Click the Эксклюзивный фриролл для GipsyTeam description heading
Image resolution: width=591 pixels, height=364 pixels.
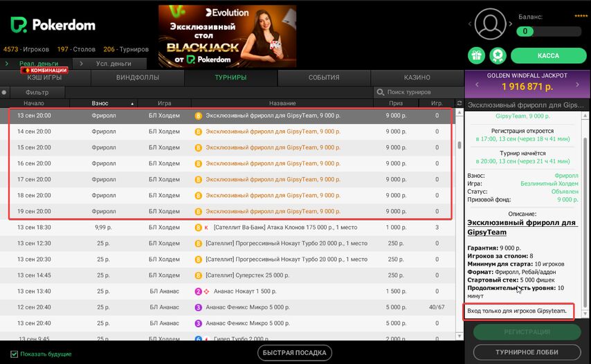click(522, 227)
